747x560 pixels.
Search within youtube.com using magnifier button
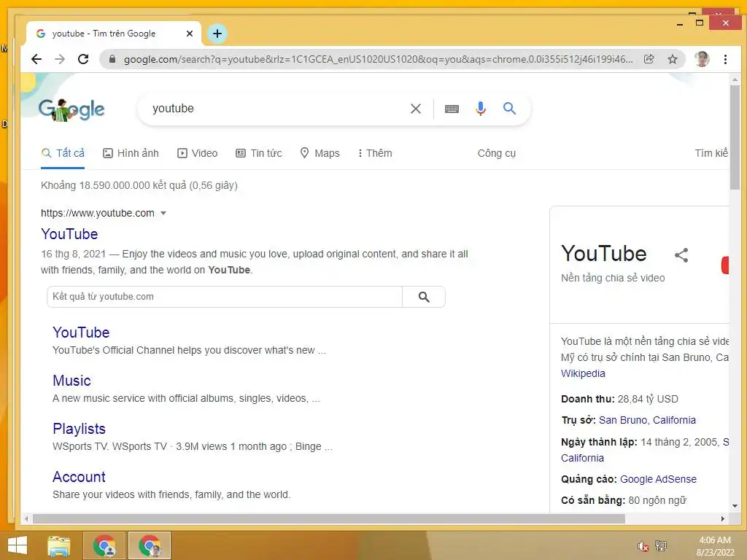point(424,297)
